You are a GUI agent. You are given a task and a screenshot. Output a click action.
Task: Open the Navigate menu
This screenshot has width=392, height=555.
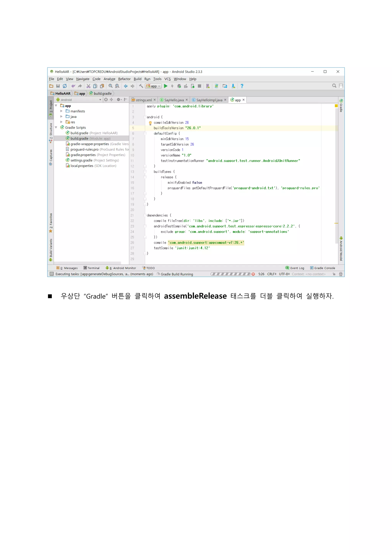(83, 79)
